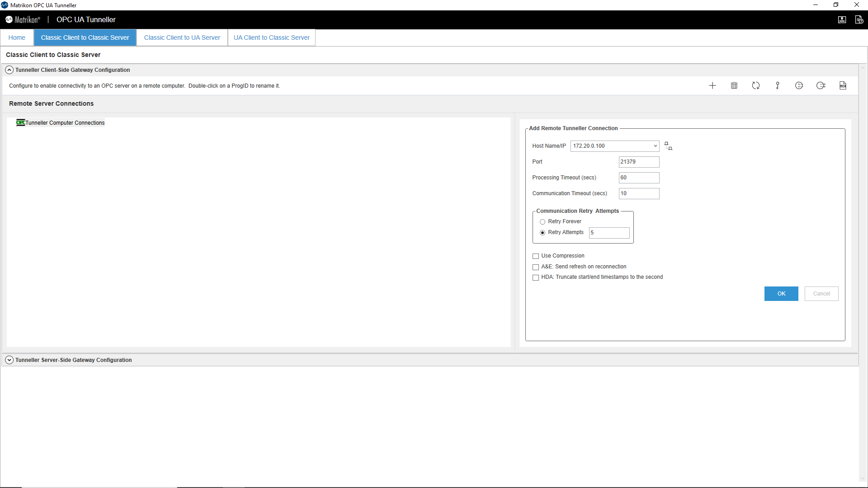The image size is (868, 488).
Task: Switch to Classic Client to UA Server tab
Action: pyautogui.click(x=182, y=38)
